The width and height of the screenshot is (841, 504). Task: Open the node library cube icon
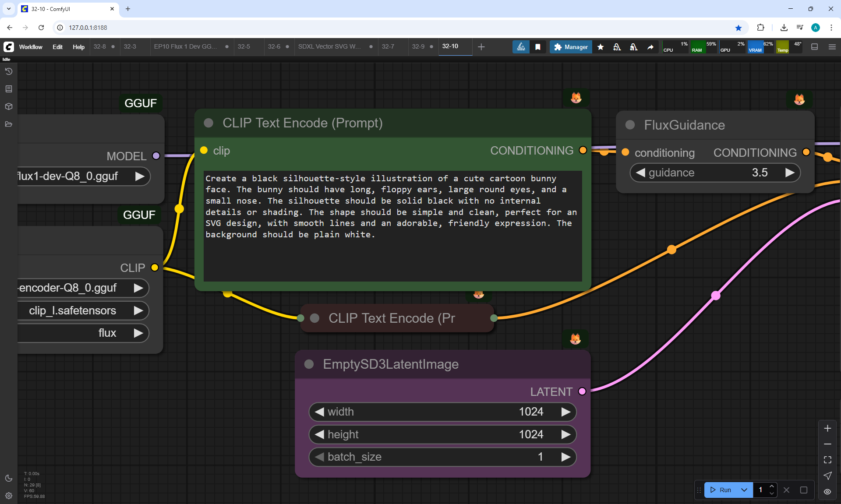(x=9, y=106)
